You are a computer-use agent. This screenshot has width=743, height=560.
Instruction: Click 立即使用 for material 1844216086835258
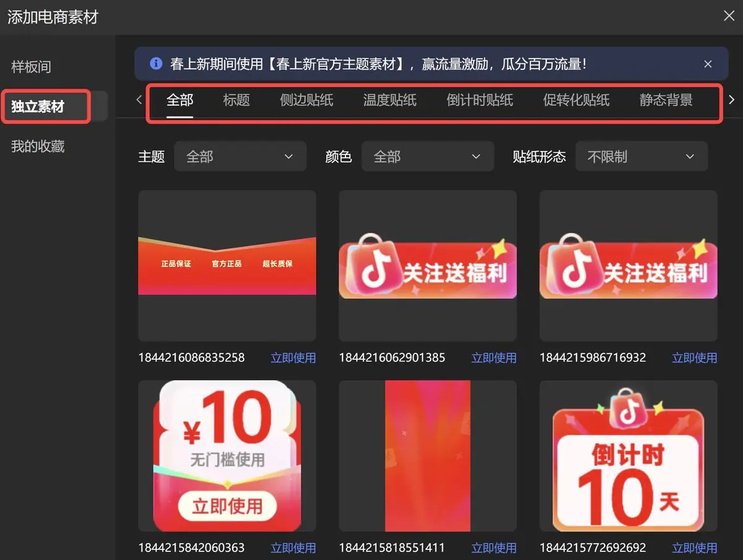(293, 358)
